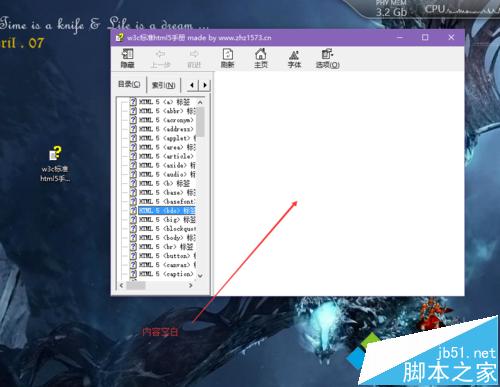The width and height of the screenshot is (500, 387).
Task: Select the HTML 5 <body> topic
Action: click(x=167, y=238)
